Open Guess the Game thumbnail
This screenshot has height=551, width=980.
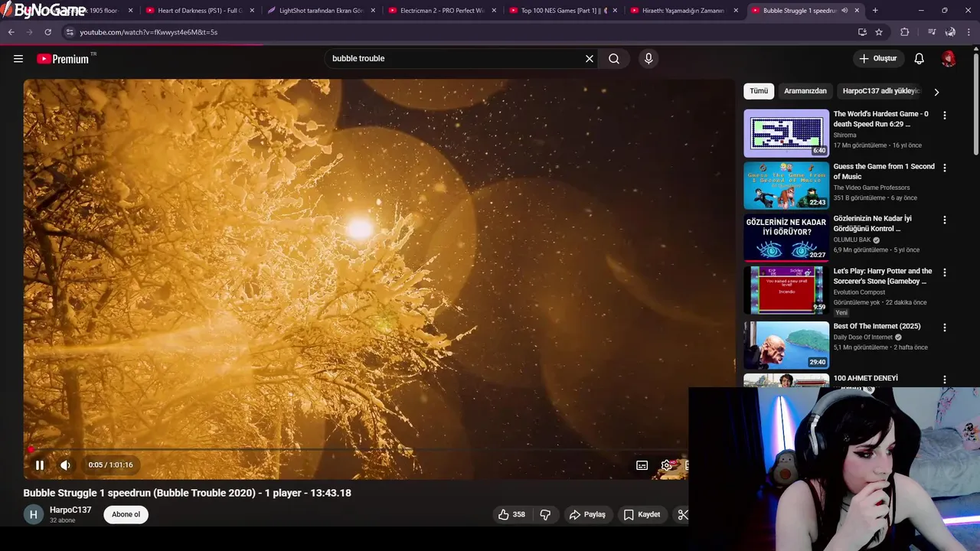(x=786, y=185)
